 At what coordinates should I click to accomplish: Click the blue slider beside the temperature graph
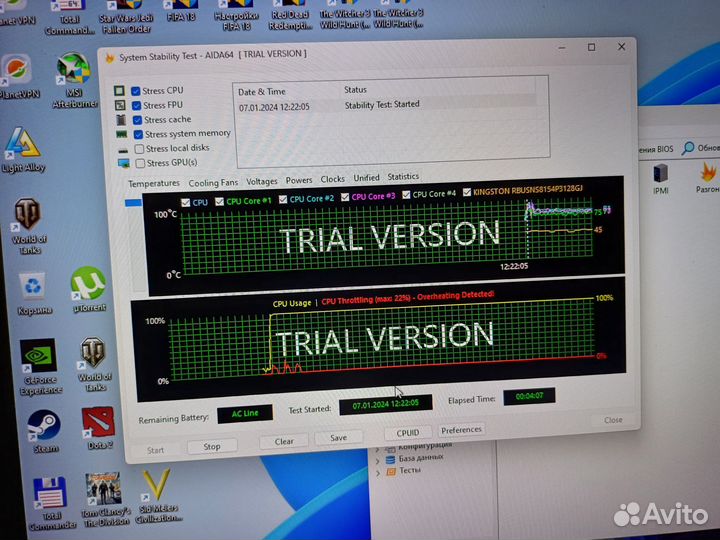click(133, 202)
